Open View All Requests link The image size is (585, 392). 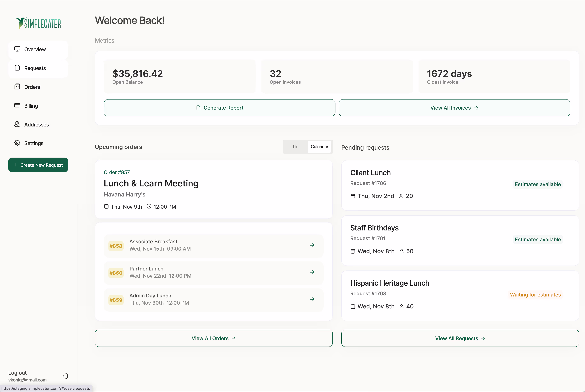(x=460, y=338)
